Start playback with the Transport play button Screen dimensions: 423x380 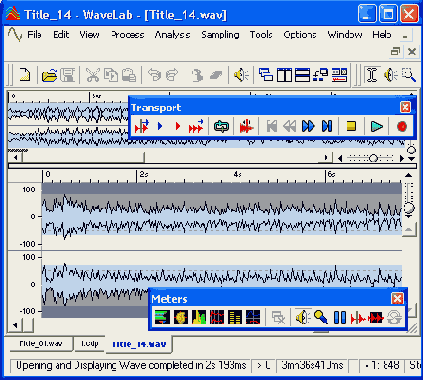tap(377, 127)
